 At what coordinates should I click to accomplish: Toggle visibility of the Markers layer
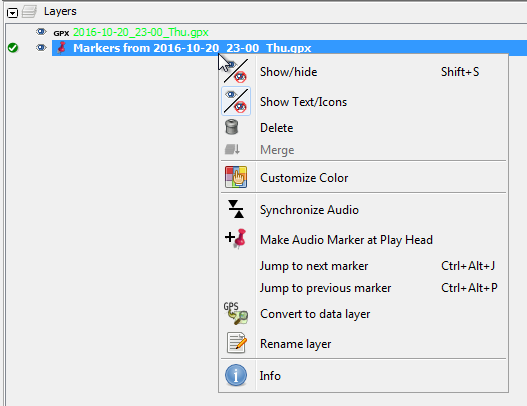(41, 48)
